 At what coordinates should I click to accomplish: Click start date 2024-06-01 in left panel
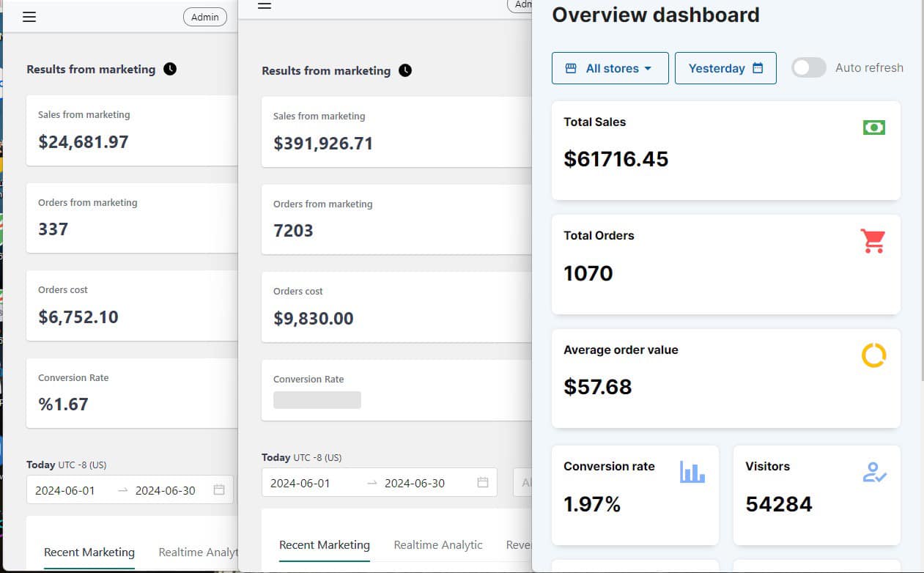click(x=65, y=490)
